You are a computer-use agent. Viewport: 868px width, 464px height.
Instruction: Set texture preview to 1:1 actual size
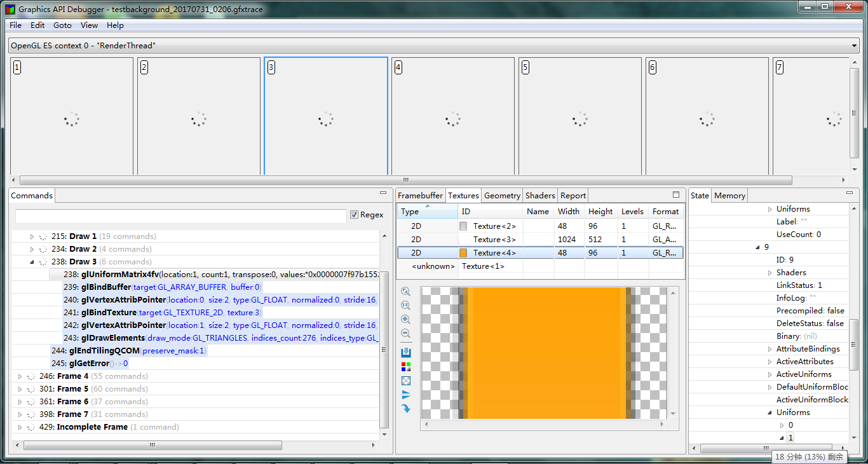click(x=406, y=305)
